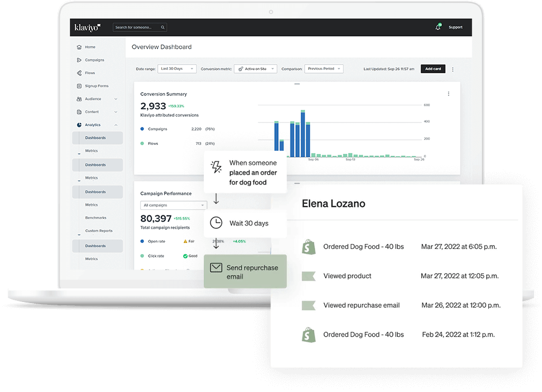Click the flag icon beside Viewed repurchase email

click(x=308, y=306)
